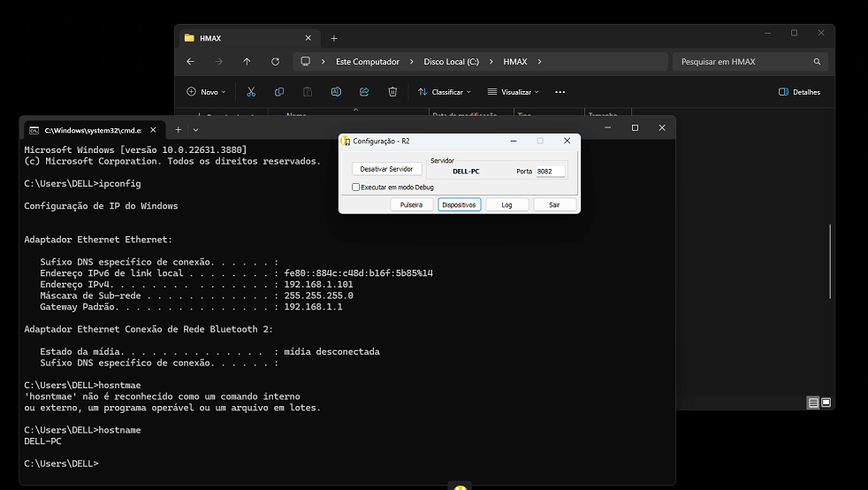Refresh the HMAX folder view

(275, 62)
